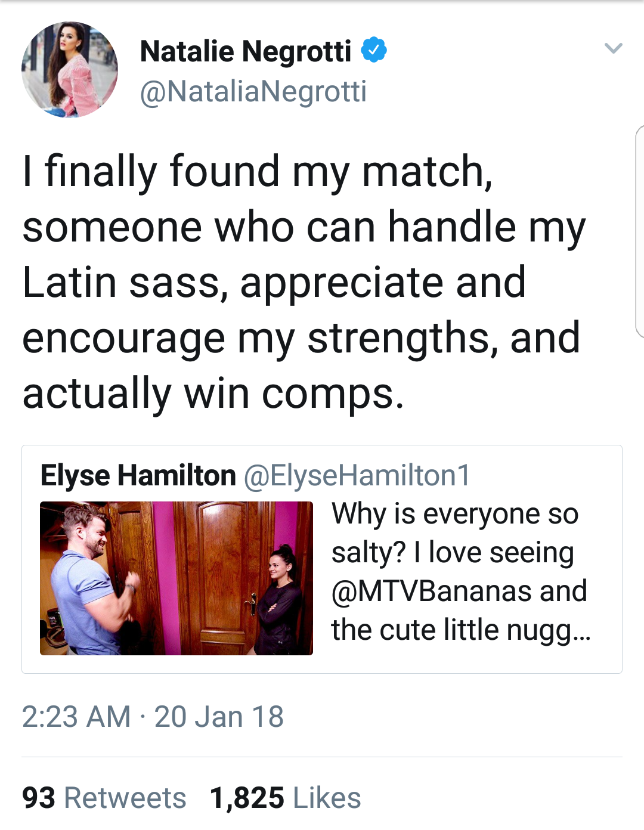
Task: Open Elyse Hamilton's quoted tweet name
Action: (x=138, y=476)
